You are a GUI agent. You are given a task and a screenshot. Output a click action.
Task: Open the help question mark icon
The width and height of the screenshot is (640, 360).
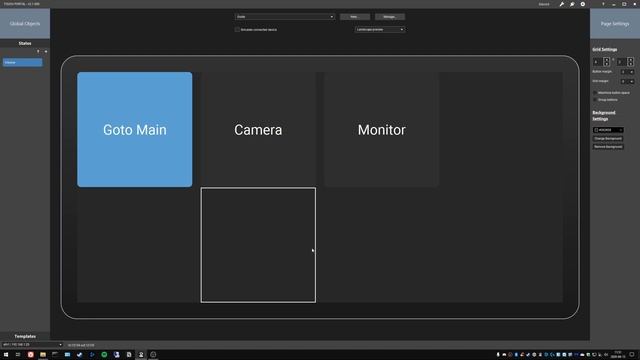603,4
